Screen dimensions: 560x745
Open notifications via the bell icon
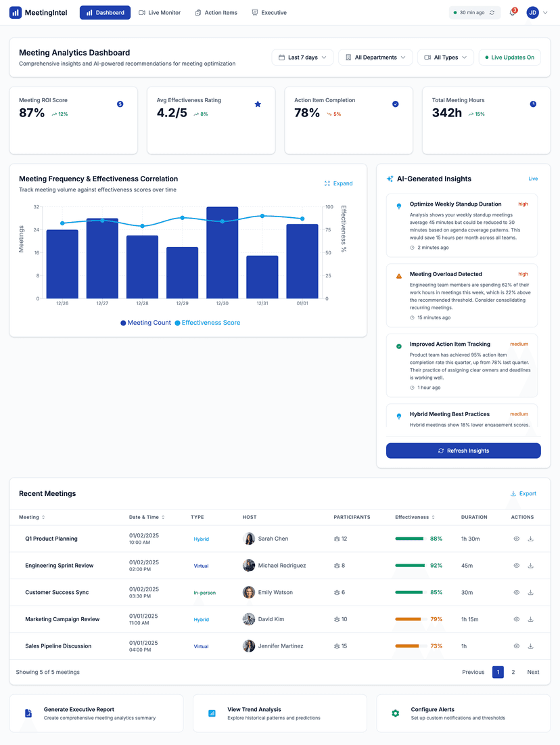click(513, 12)
